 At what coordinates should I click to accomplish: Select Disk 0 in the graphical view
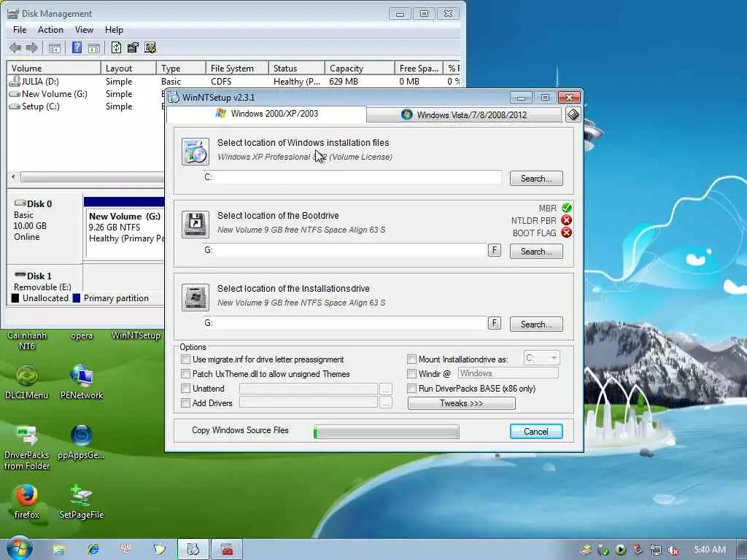click(44, 227)
